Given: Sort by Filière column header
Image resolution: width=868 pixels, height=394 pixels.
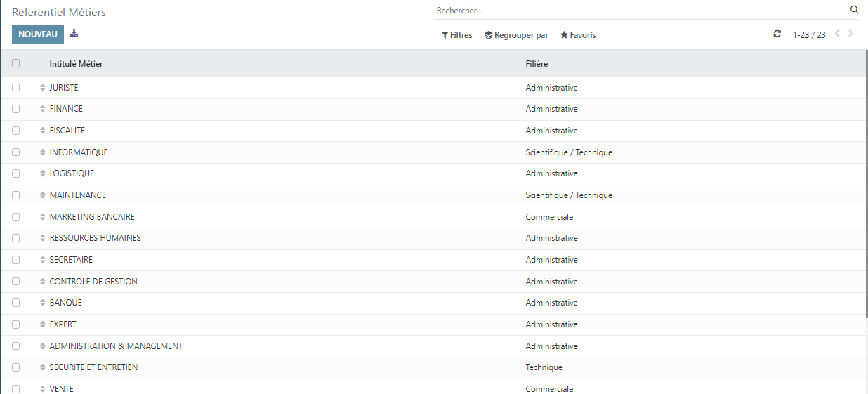Looking at the screenshot, I should (537, 64).
